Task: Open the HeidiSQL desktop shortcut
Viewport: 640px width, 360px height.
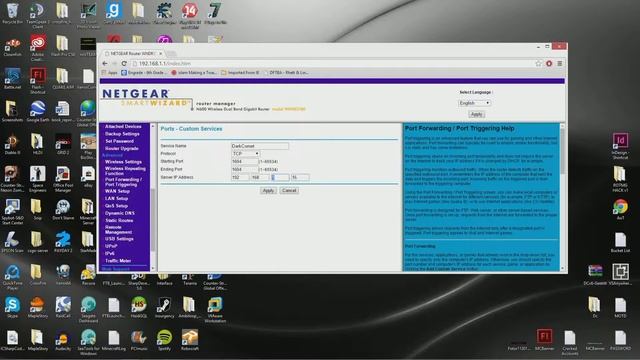Action: (139, 307)
